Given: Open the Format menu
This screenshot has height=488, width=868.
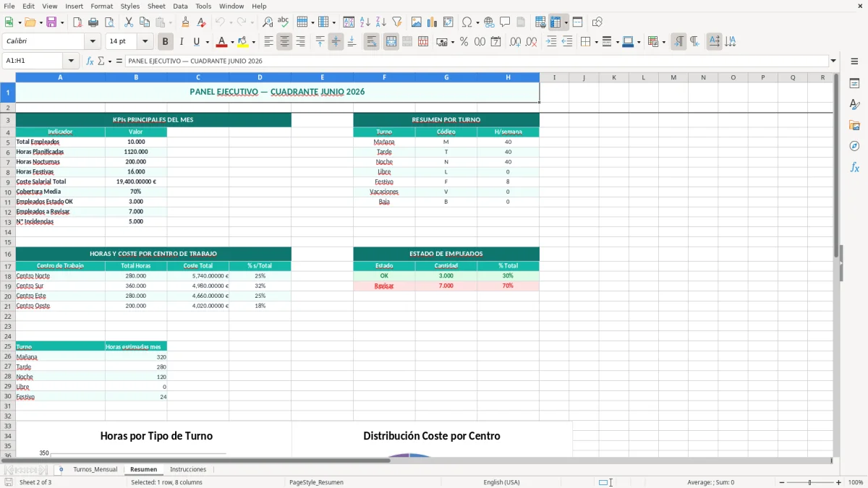Looking at the screenshot, I should point(101,6).
